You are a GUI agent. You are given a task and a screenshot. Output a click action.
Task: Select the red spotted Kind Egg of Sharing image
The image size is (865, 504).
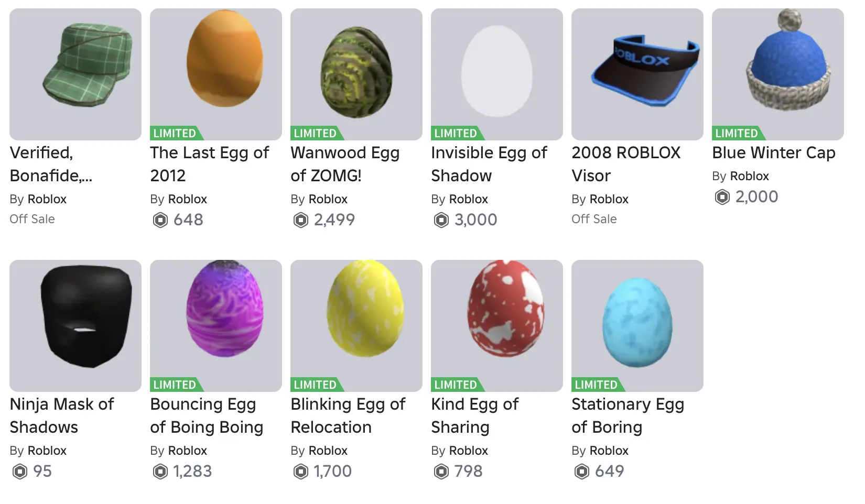pos(497,326)
